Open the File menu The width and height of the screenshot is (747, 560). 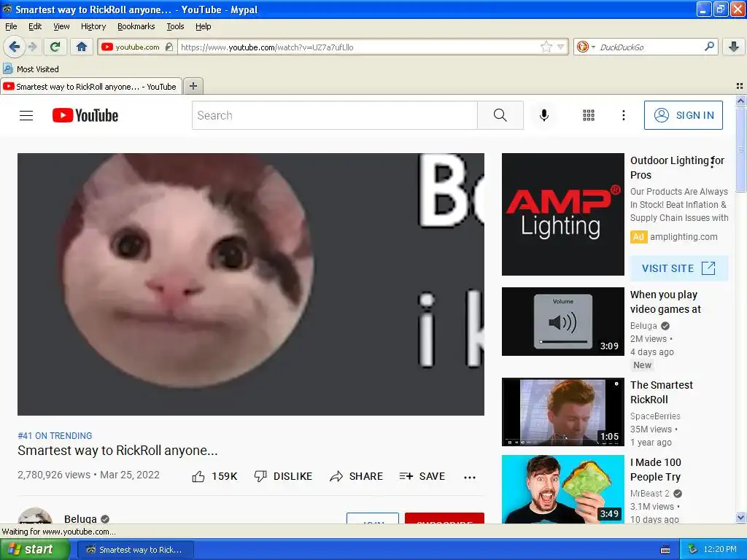11,26
